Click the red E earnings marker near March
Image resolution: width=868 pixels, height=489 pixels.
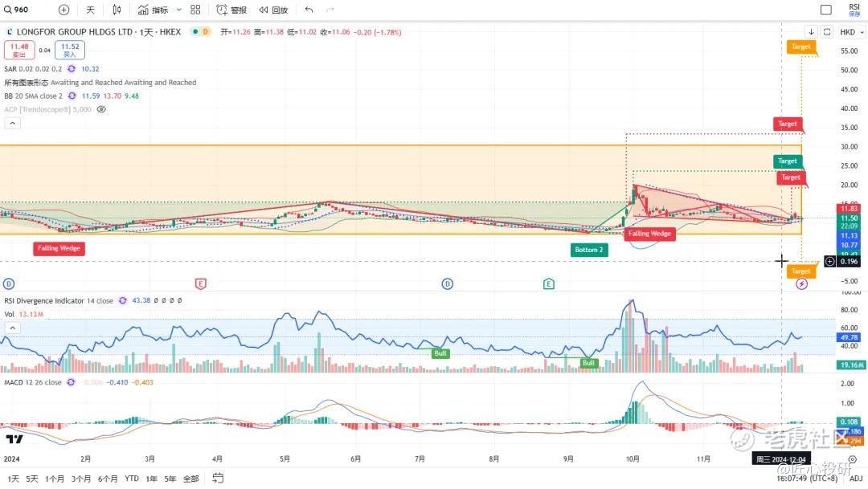tap(200, 283)
